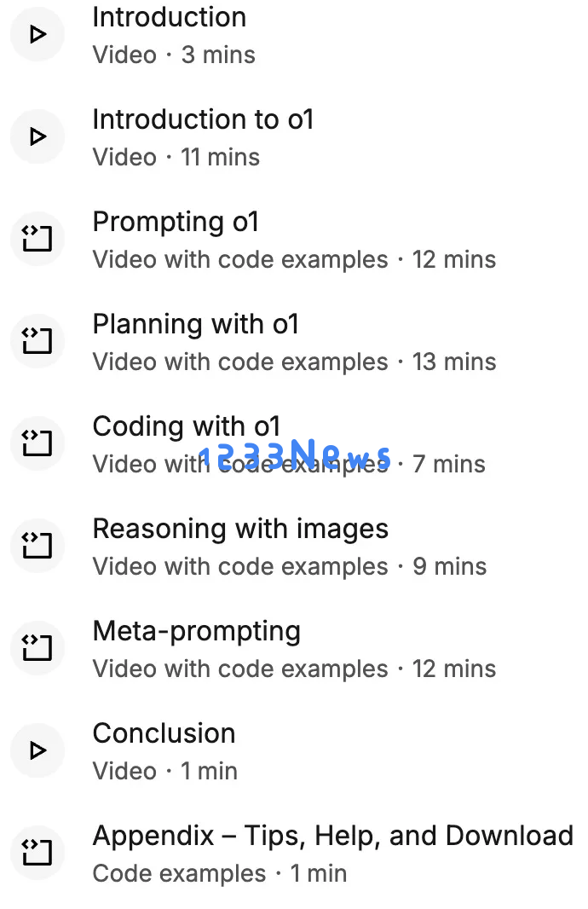Select the code icon beside Meta-prompting
The width and height of the screenshot is (588, 909).
click(37, 648)
